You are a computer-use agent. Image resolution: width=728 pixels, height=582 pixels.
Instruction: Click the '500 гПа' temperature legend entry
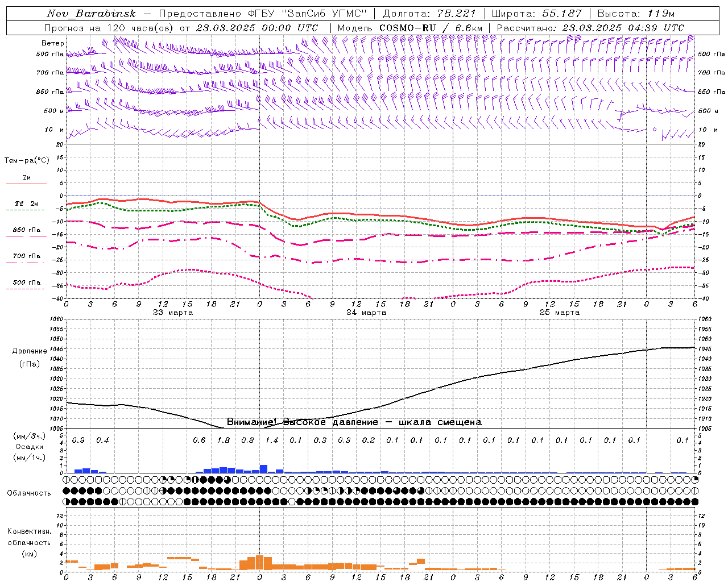[x=27, y=282]
